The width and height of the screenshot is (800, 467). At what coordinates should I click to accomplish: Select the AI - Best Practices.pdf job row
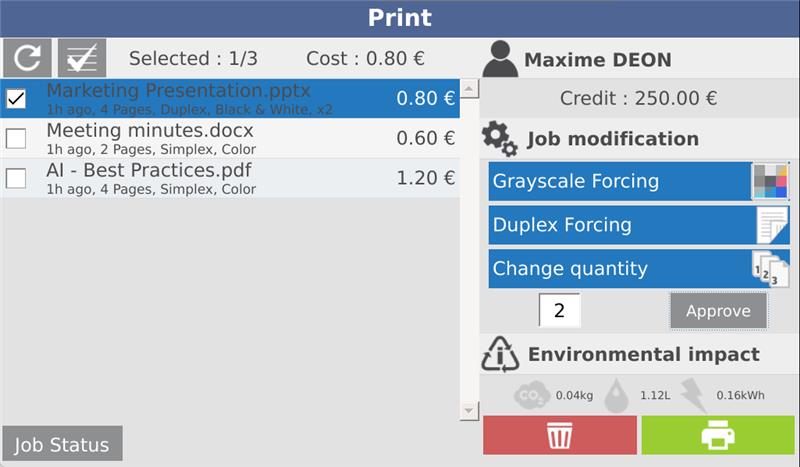click(230, 178)
